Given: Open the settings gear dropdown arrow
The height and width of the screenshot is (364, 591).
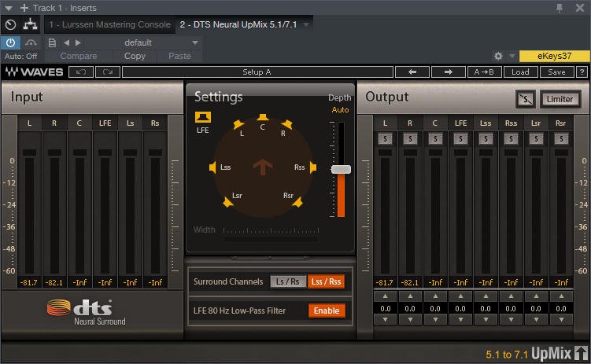Looking at the screenshot, I should click(512, 56).
